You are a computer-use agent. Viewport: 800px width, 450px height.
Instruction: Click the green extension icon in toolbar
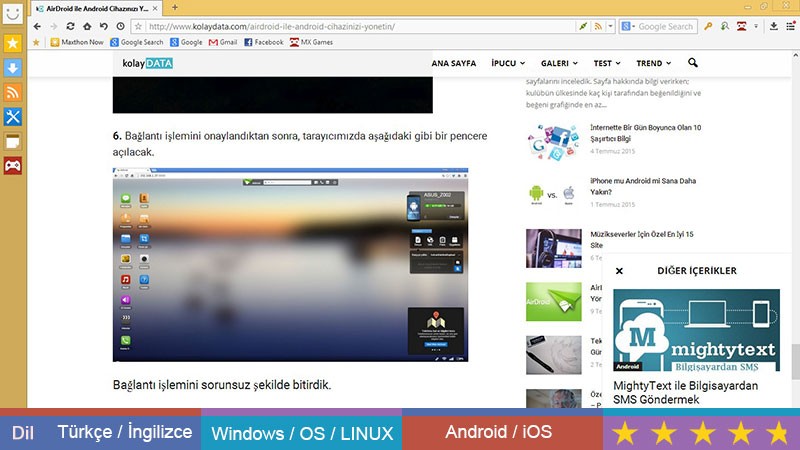[724, 27]
